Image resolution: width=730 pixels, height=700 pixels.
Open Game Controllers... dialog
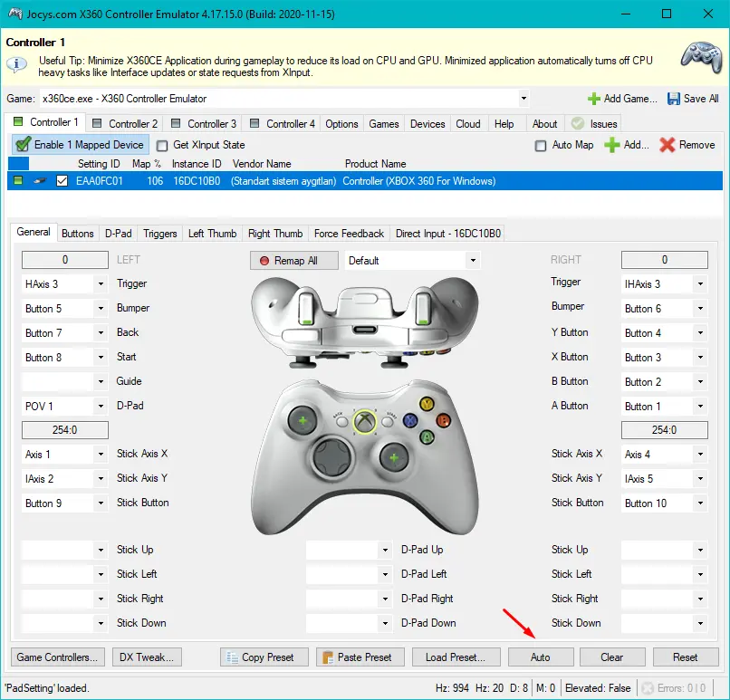click(x=58, y=657)
